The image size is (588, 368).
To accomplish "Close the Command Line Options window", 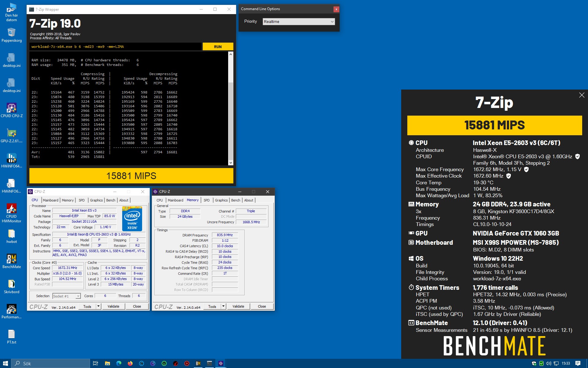I will coord(336,9).
